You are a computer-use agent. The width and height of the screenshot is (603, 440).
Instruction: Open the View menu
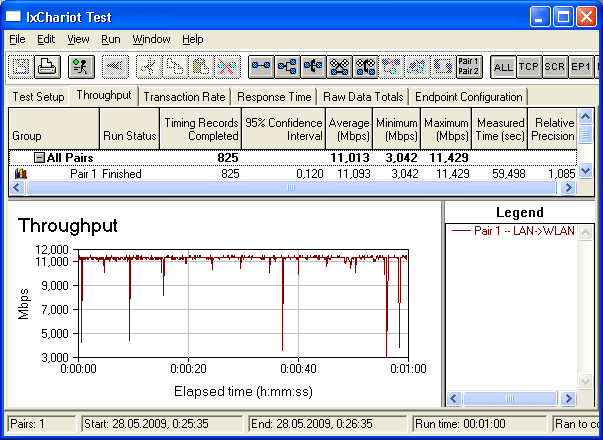(x=78, y=39)
